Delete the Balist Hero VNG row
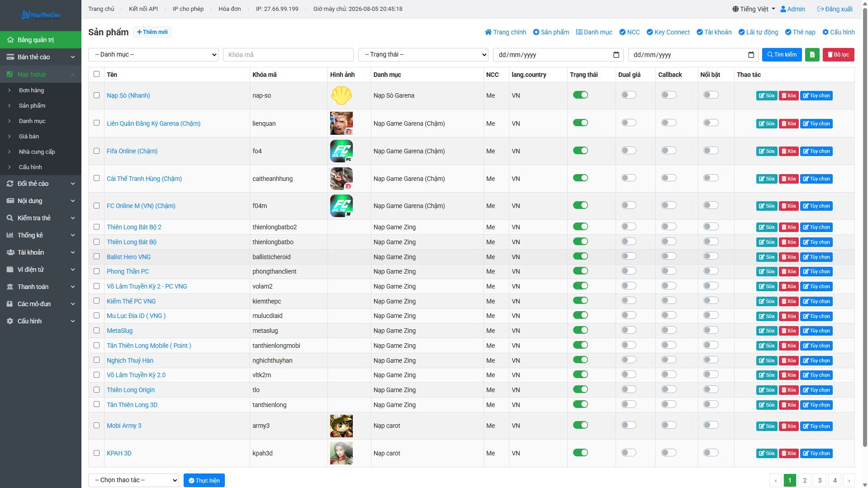The height and width of the screenshot is (488, 868). point(788,257)
